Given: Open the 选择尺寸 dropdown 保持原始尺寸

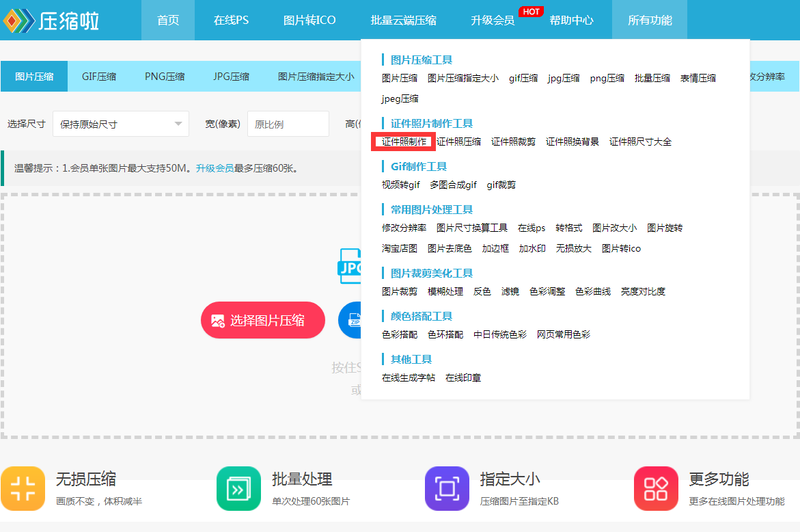Looking at the screenshot, I should tap(121, 124).
